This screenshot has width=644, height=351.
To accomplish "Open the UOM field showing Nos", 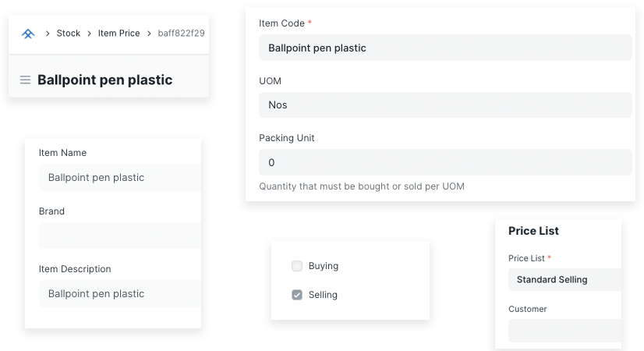I will point(444,105).
